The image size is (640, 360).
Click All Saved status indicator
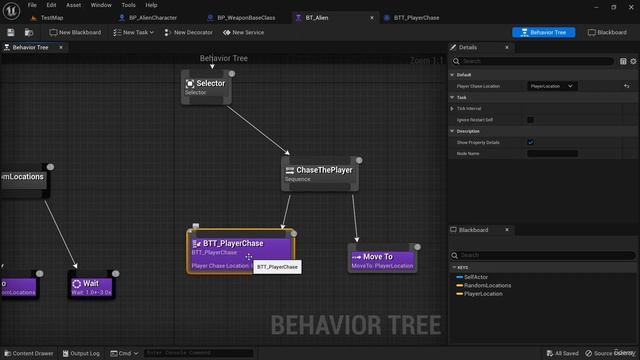(562, 353)
